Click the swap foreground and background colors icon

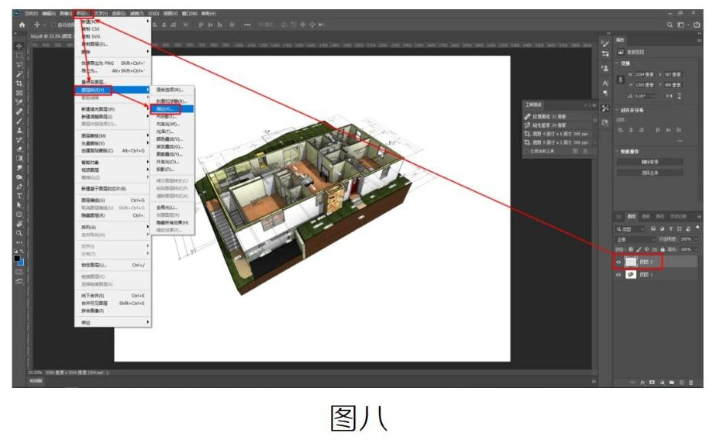pos(22,251)
